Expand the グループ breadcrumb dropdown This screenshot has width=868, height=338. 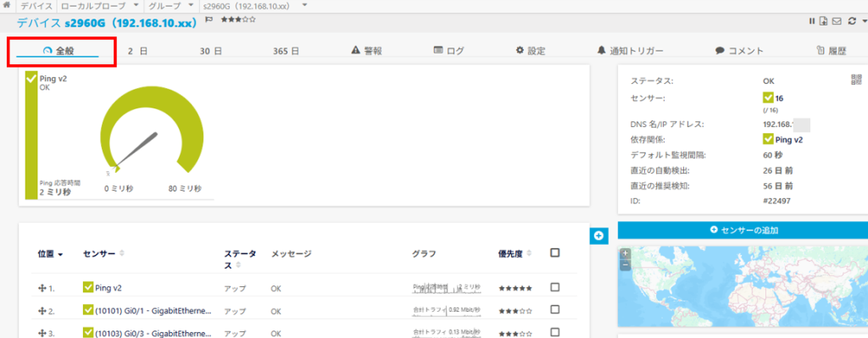(191, 6)
